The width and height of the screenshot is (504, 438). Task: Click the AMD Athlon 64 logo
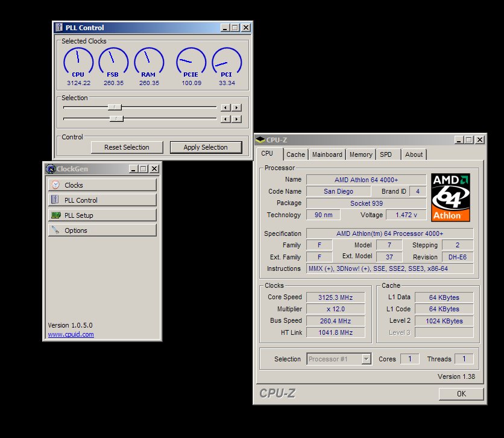[450, 197]
